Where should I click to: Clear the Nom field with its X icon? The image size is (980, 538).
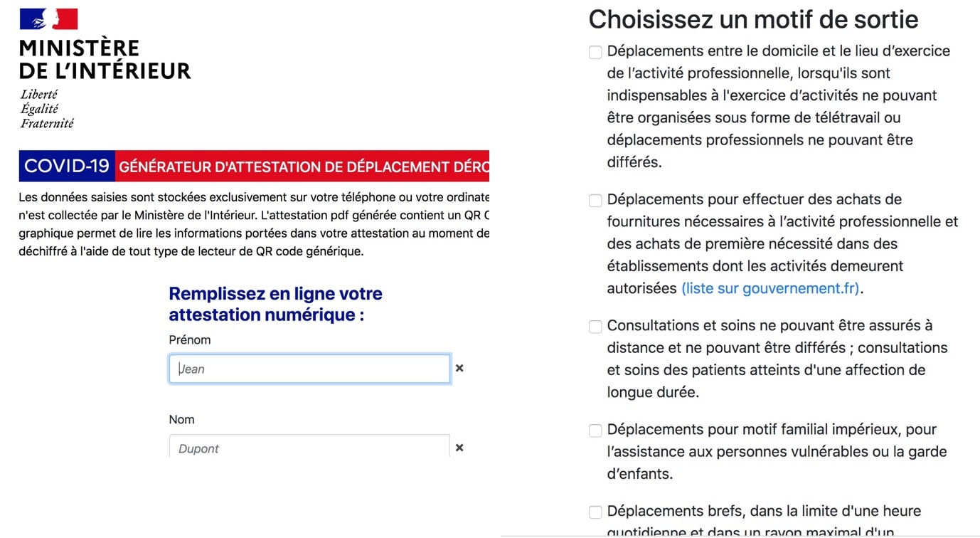(459, 448)
